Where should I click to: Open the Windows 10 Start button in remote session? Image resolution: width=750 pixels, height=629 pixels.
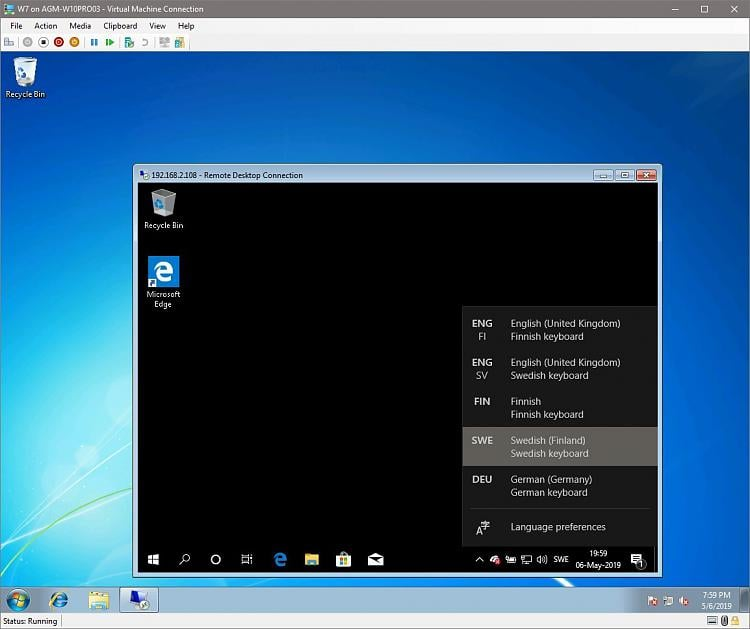[x=153, y=559]
